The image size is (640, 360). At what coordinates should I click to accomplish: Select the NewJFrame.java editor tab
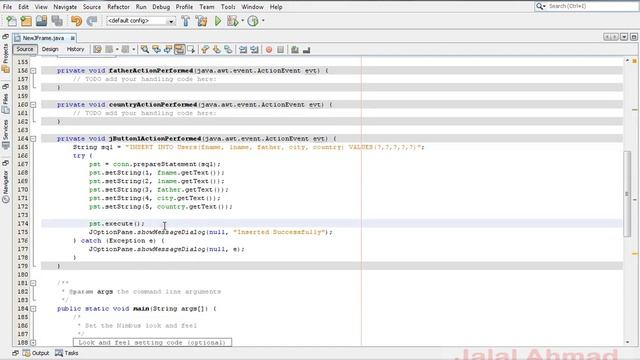click(43, 38)
